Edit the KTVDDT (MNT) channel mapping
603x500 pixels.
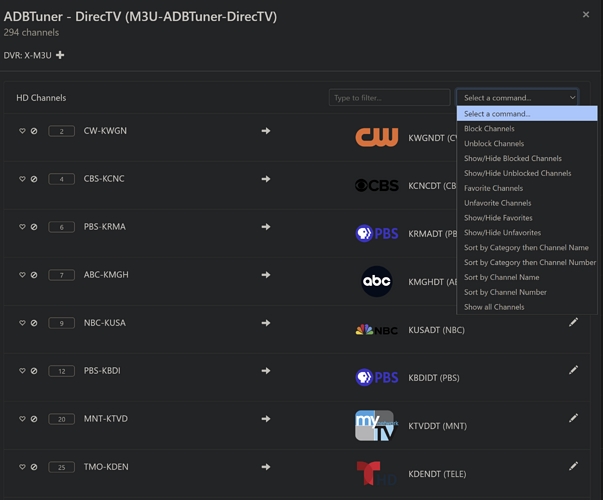click(573, 418)
